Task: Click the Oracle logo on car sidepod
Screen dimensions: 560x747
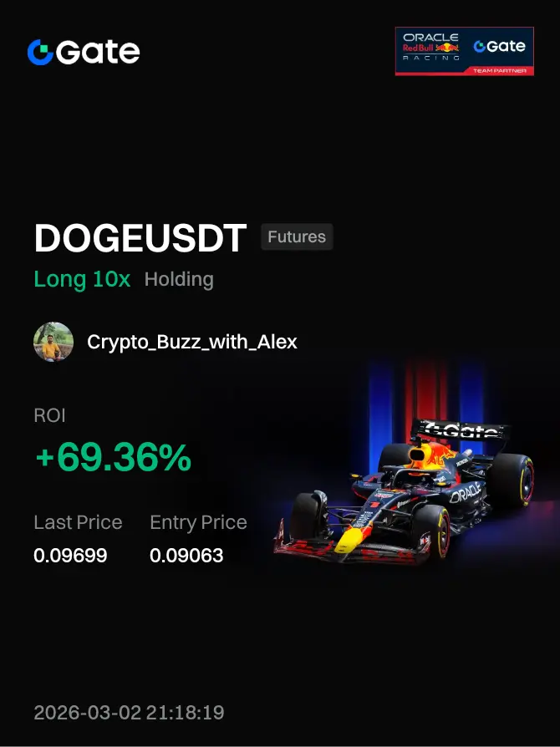Action: pos(466,492)
